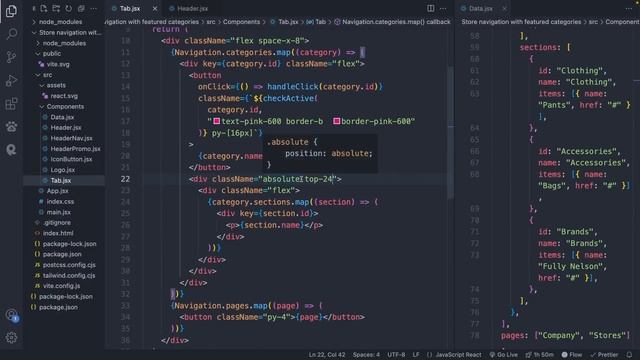Open explorer more actions ellipsis
Image resolution: width=640 pixels, height=360 pixels.
coord(94,9)
